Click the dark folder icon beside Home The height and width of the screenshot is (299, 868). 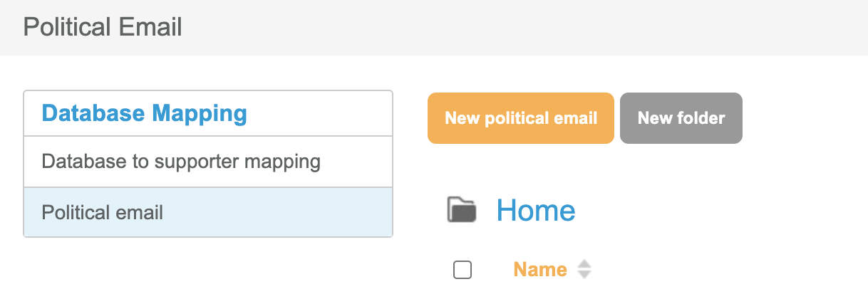pos(461,211)
